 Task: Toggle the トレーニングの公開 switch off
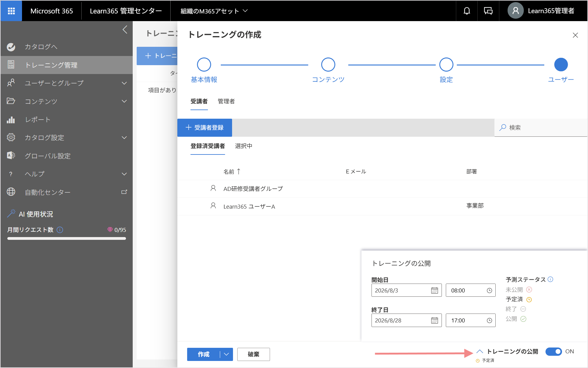[x=554, y=351]
